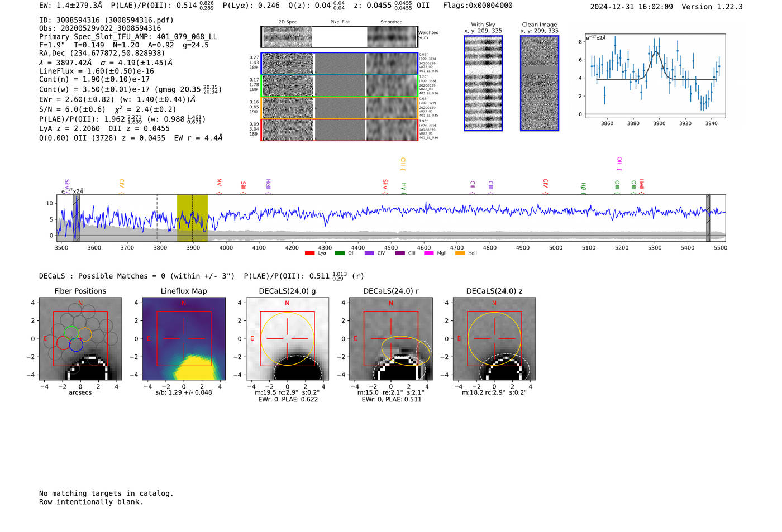Select the Weighted Sum 2D spectrum strip

[340, 37]
